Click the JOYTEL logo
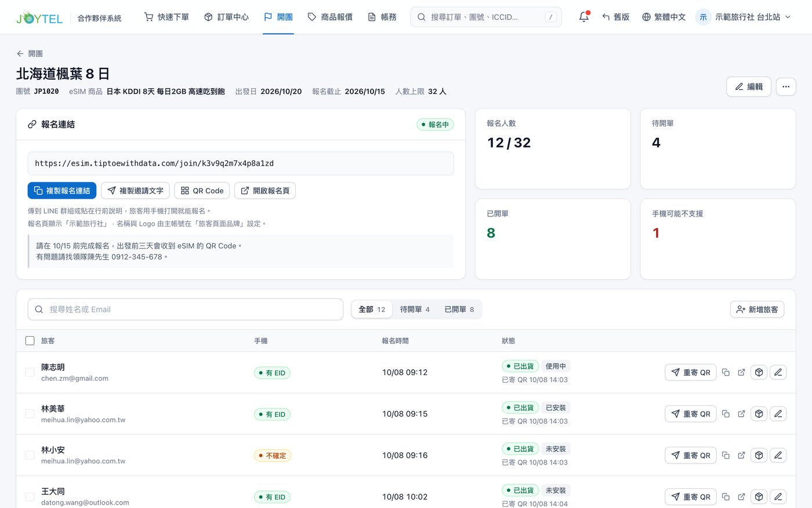 click(39, 17)
